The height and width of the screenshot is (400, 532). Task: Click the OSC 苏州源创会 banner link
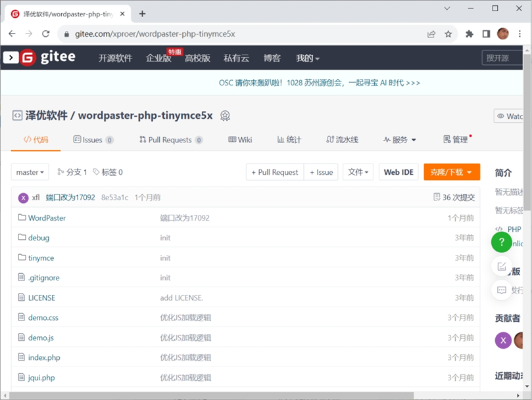tap(320, 83)
